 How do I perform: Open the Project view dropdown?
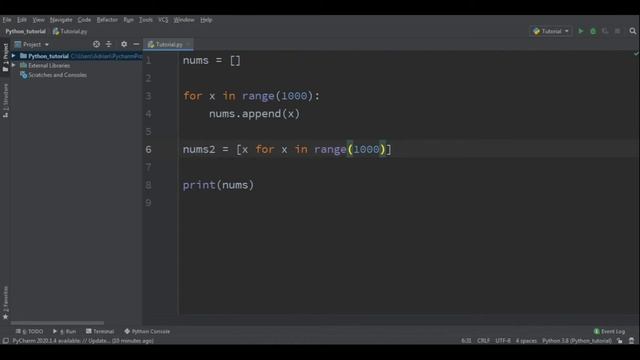(x=32, y=44)
